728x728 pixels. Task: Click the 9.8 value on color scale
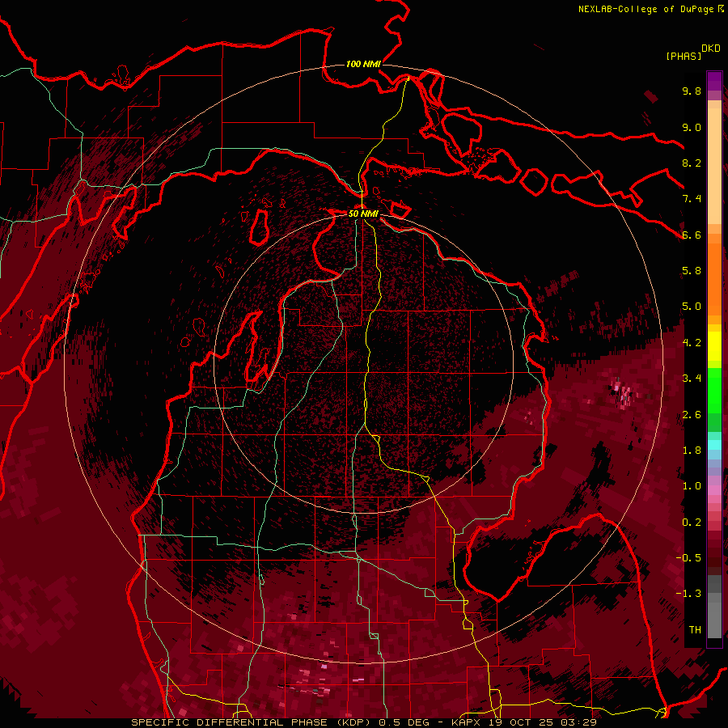(692, 91)
